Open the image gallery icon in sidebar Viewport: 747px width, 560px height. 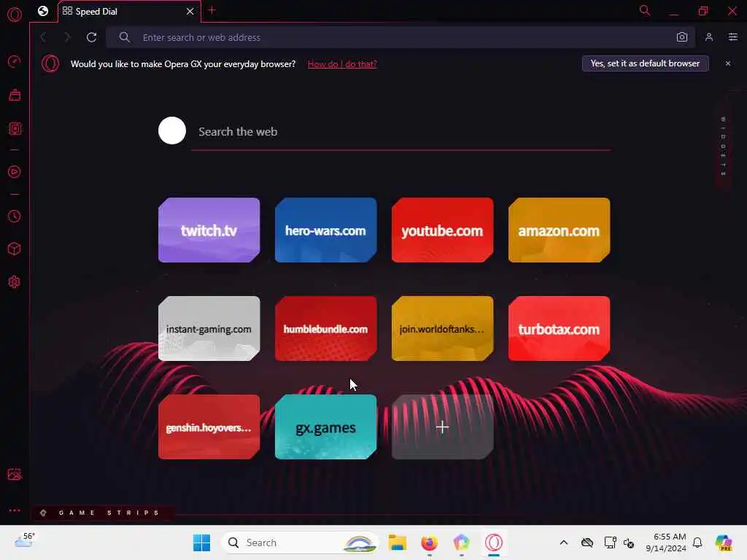pos(15,474)
